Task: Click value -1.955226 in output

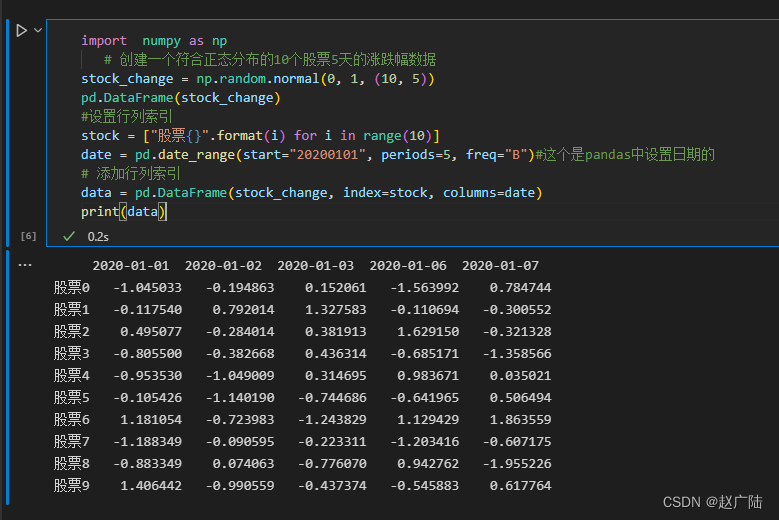Action: (517, 463)
